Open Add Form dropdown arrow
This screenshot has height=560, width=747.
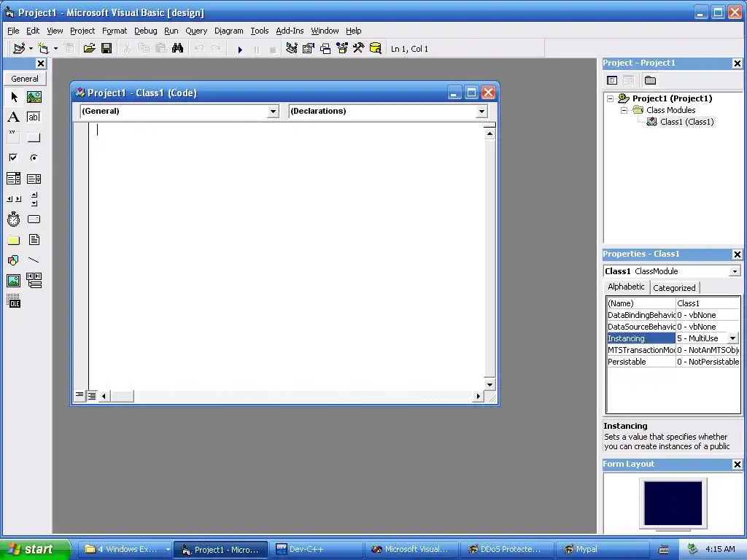[55, 48]
